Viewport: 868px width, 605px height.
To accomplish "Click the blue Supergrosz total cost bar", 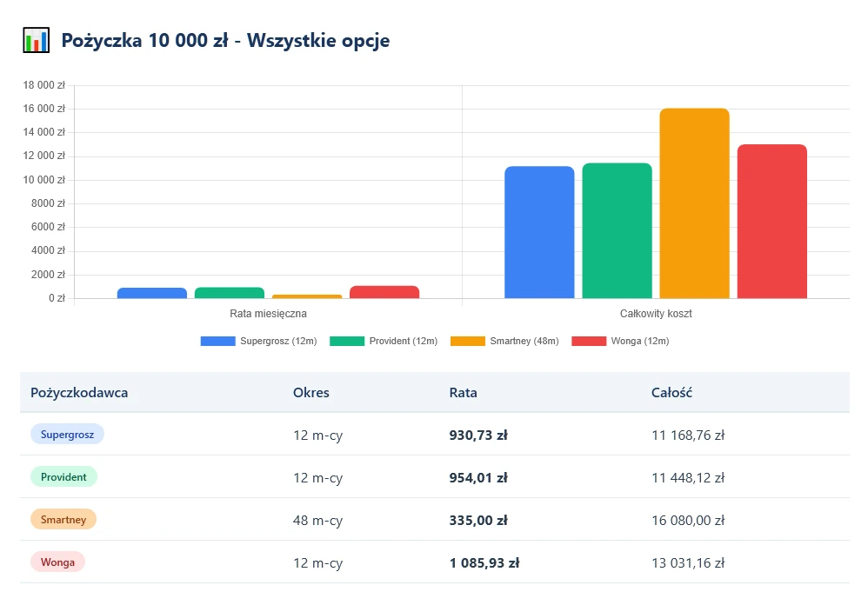I will 539,232.
